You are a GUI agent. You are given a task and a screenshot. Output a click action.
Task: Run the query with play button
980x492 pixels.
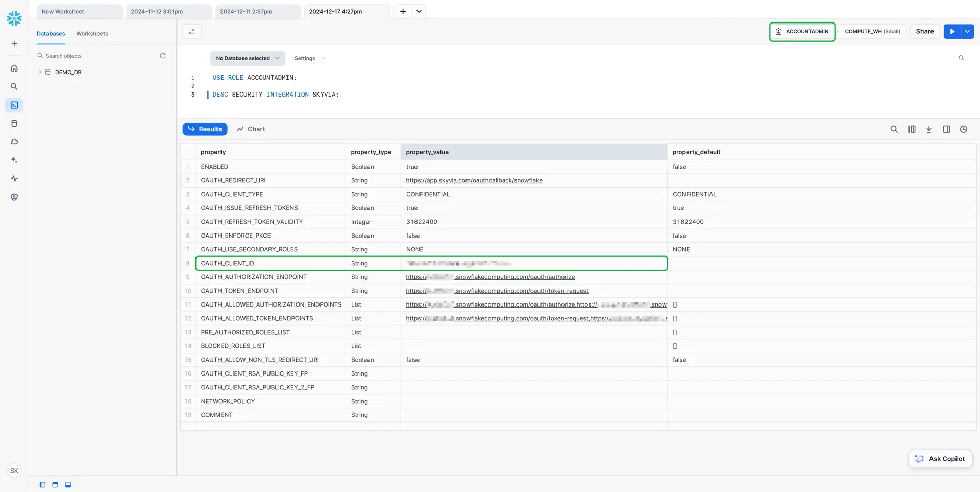tap(952, 32)
